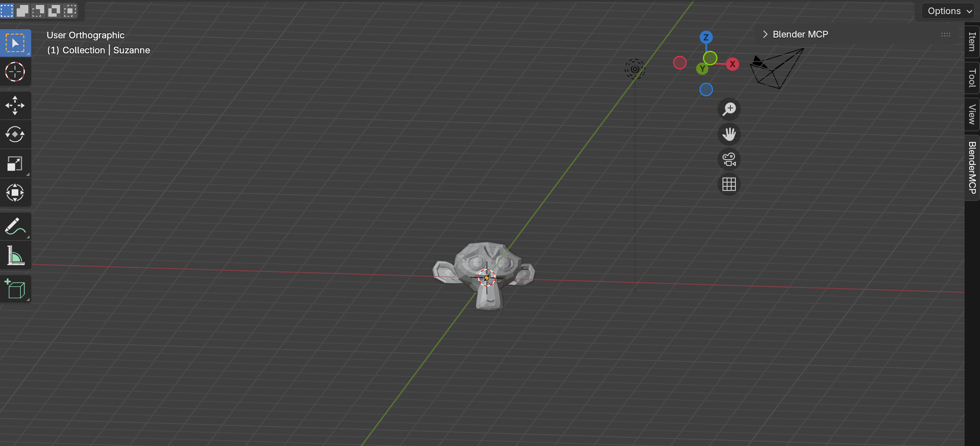This screenshot has width=980, height=446.
Task: Activate the Cursor tool
Action: point(15,72)
